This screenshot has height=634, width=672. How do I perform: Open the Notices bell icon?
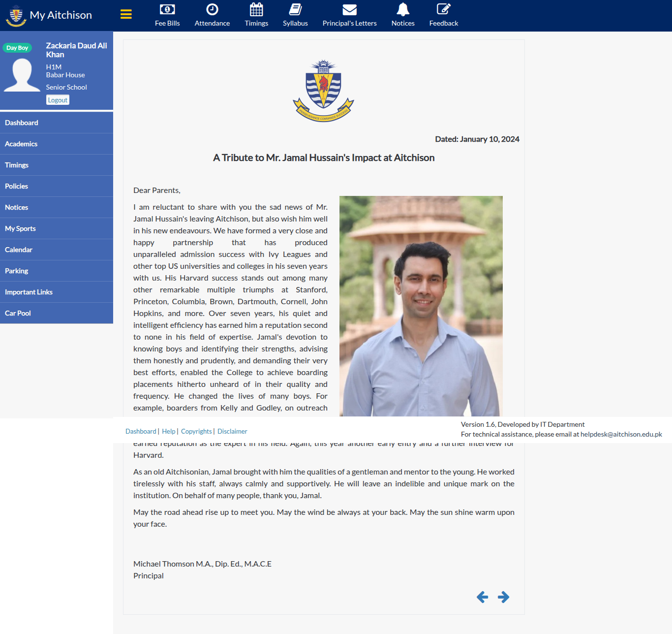403,9
